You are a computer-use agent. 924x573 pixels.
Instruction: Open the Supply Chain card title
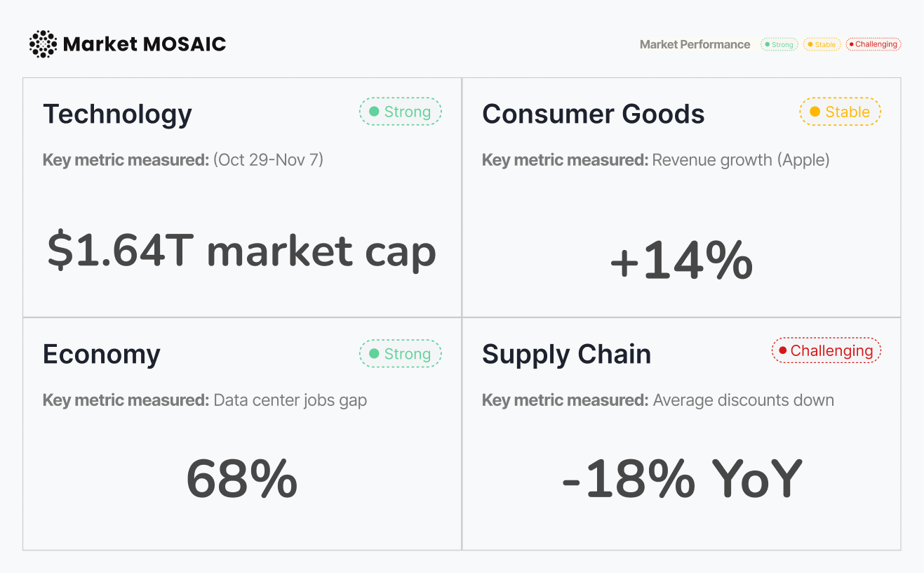(566, 354)
